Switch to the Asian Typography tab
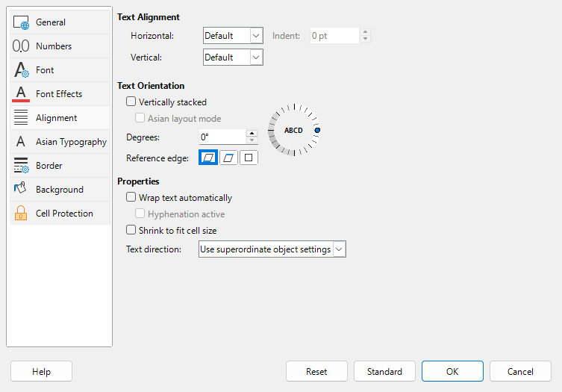The width and height of the screenshot is (562, 392). [60, 142]
